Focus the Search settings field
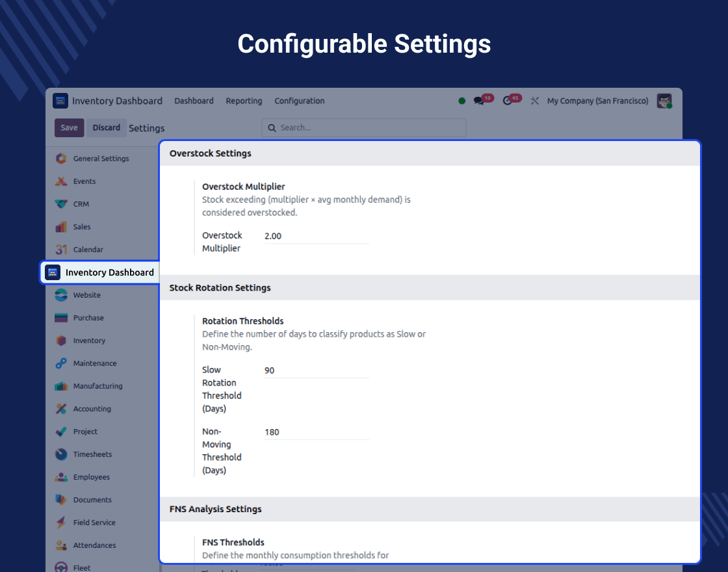Screen dimensions: 728x572 tap(364, 127)
